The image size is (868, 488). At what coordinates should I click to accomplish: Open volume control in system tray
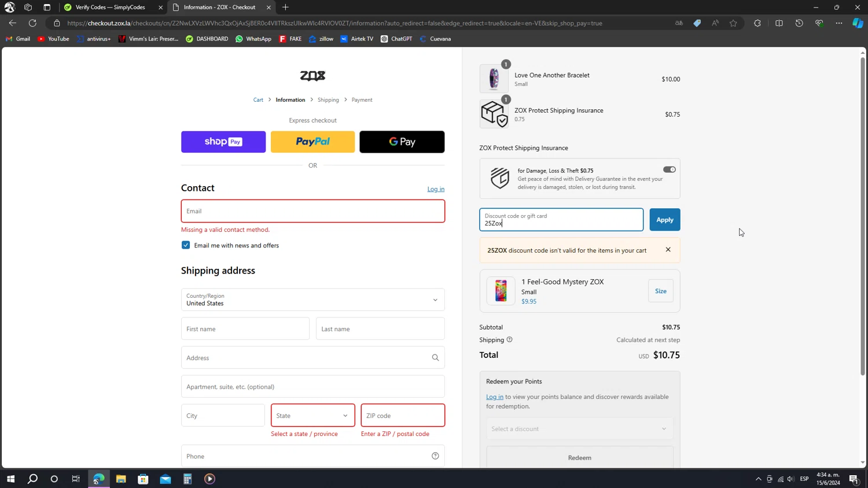point(790,479)
